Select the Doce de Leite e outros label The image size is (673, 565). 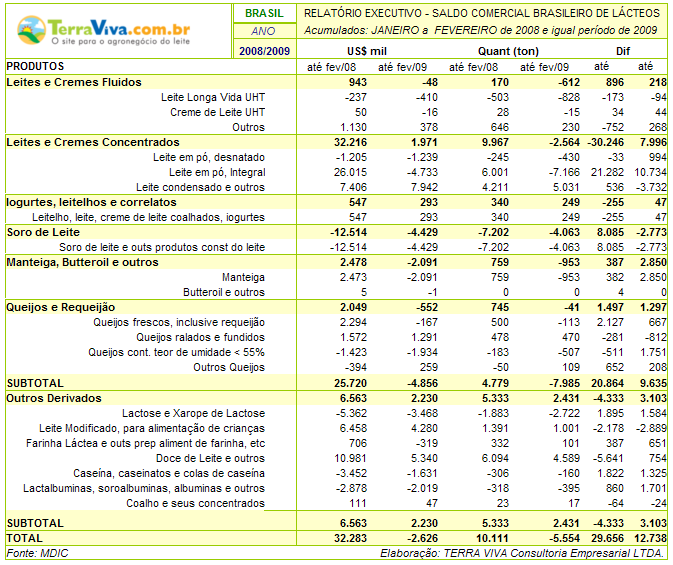[x=210, y=459]
